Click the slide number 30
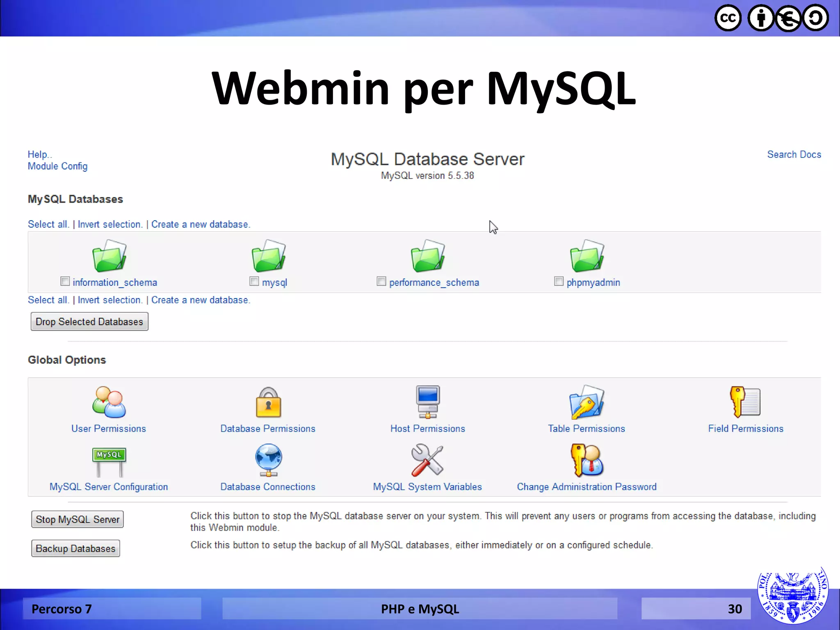The image size is (840, 630). 735,609
